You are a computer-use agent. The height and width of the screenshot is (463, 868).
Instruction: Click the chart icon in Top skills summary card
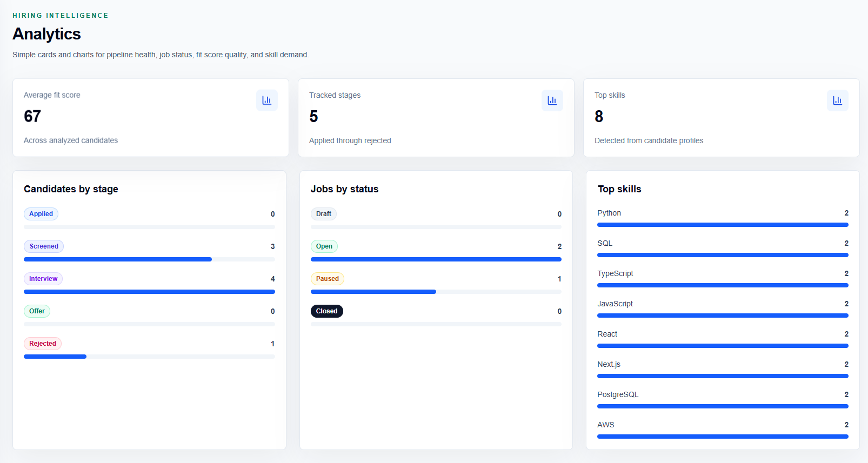[838, 100]
